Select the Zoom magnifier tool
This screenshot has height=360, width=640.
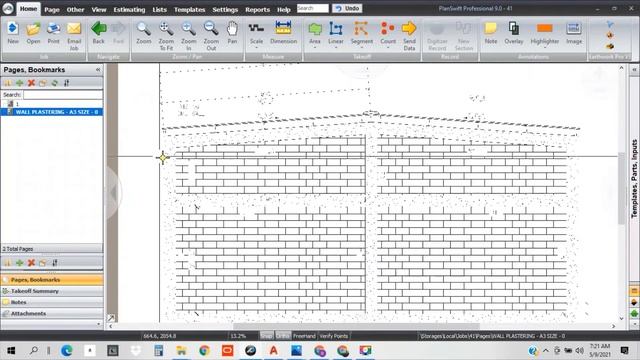coord(144,33)
